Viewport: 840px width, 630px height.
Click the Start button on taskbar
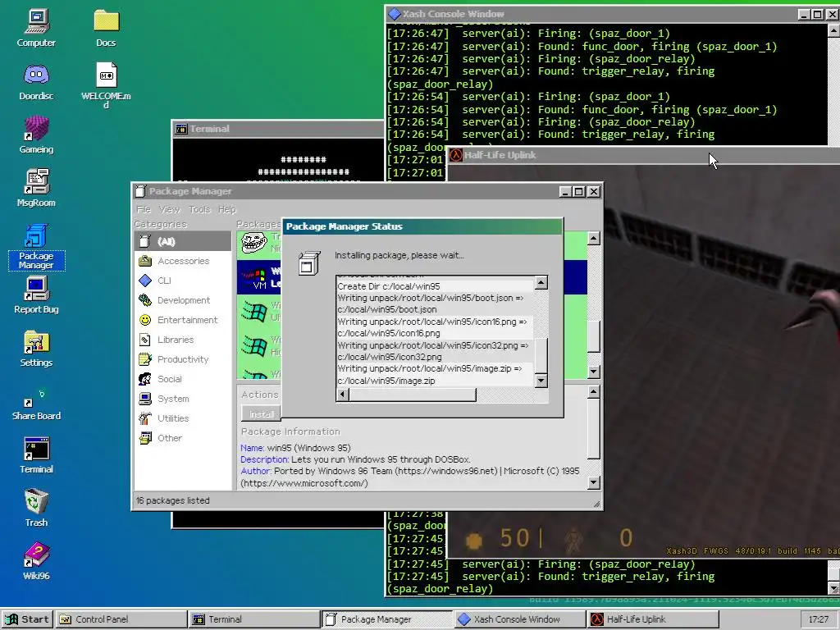(x=27, y=619)
